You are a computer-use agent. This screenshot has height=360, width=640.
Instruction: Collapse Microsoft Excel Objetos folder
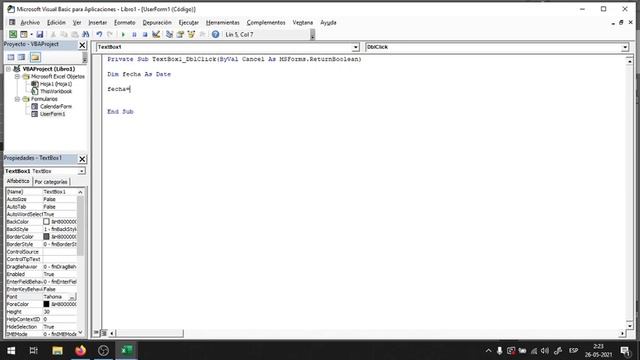pos(17,76)
